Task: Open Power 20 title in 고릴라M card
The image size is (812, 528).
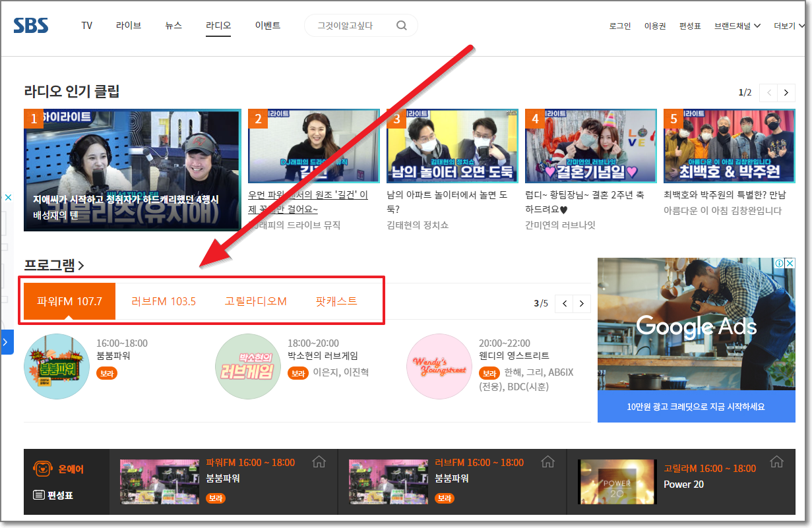Action: [x=683, y=484]
